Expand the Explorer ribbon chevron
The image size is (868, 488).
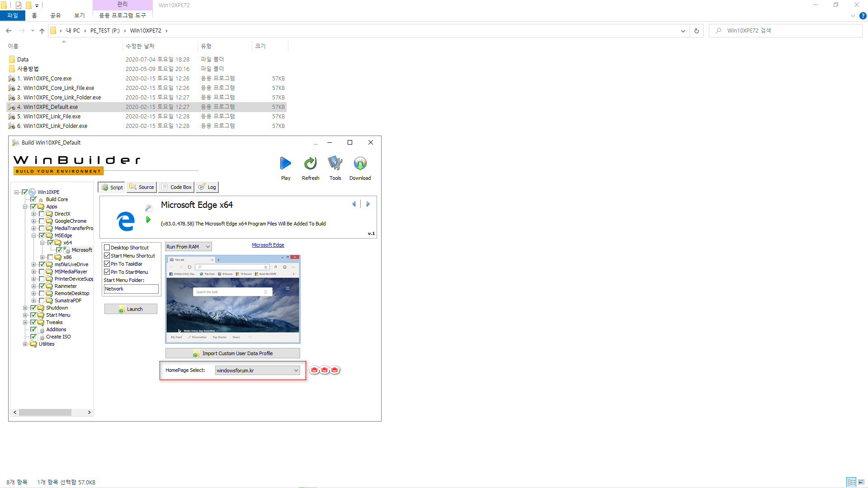pyautogui.click(x=853, y=16)
